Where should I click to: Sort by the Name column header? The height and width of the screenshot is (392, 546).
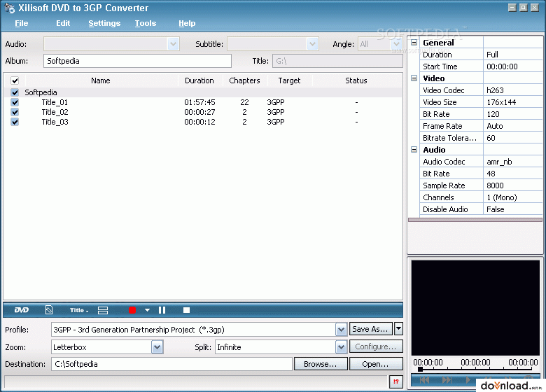pos(101,80)
